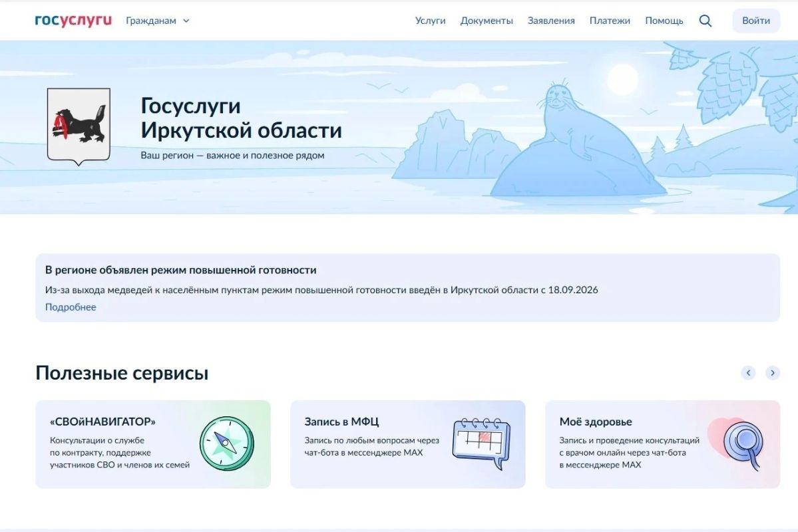Image resolution: width=798 pixels, height=532 pixels.
Task: Follow the Подробнее link
Action: click(71, 307)
